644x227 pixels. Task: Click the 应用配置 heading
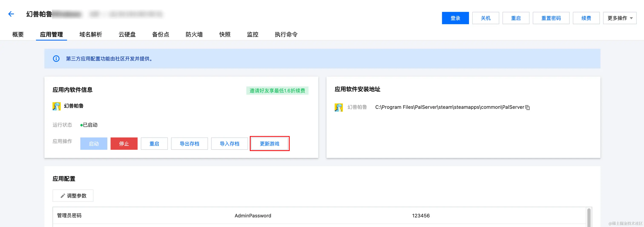pos(64,179)
